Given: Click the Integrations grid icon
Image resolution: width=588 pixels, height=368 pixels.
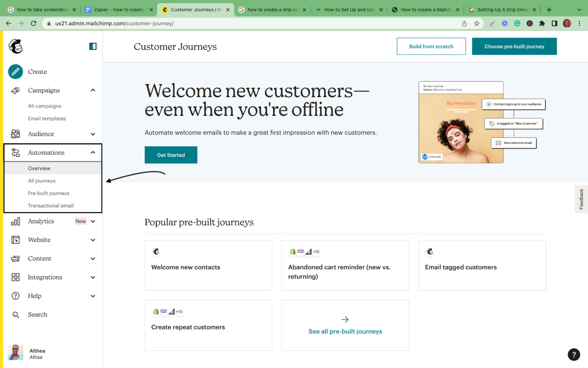Looking at the screenshot, I should [16, 277].
